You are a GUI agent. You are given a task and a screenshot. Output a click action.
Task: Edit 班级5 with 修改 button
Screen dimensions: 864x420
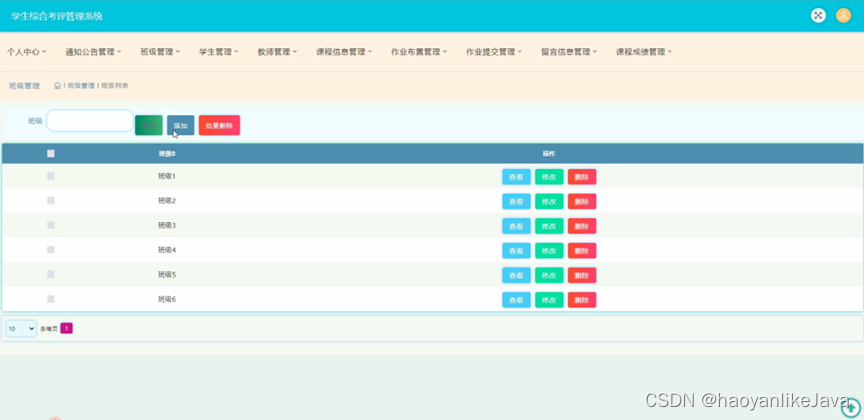click(549, 275)
